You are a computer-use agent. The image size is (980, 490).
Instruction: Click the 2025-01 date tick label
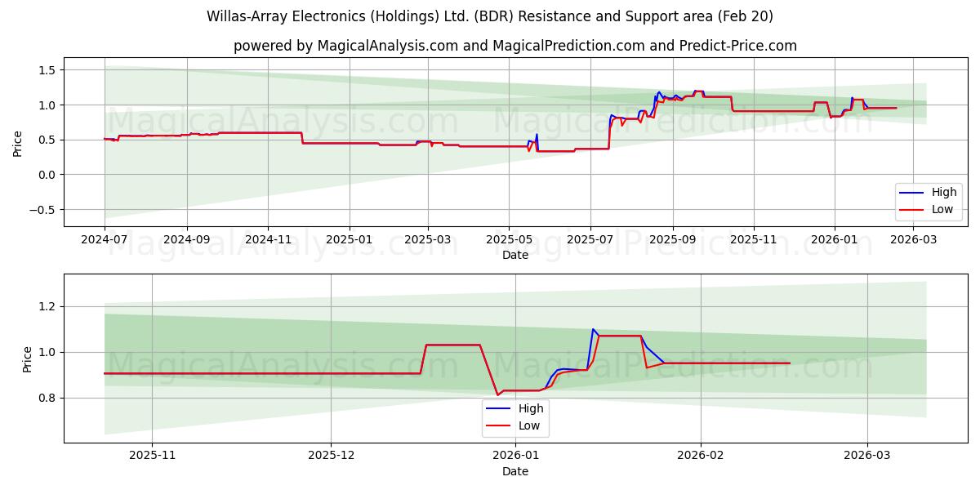(x=350, y=240)
